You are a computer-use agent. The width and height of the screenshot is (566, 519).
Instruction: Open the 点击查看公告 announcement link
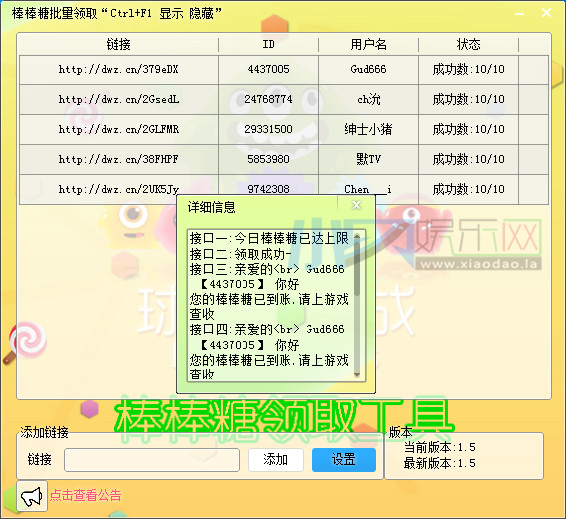coord(86,495)
